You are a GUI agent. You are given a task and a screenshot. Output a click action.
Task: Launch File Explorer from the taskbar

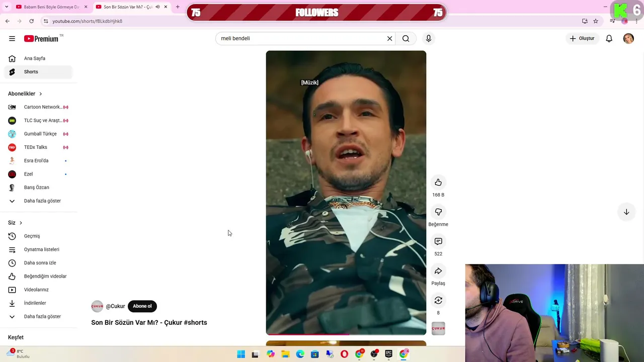285,354
